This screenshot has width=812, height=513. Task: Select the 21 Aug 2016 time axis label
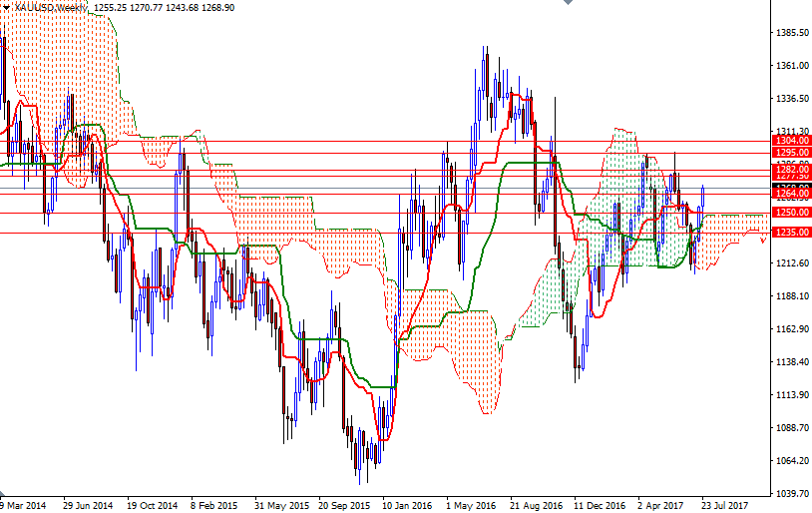[536, 505]
